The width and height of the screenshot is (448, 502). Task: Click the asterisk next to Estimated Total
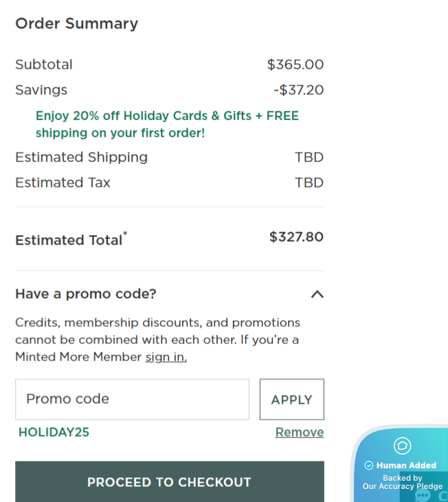pos(125,233)
